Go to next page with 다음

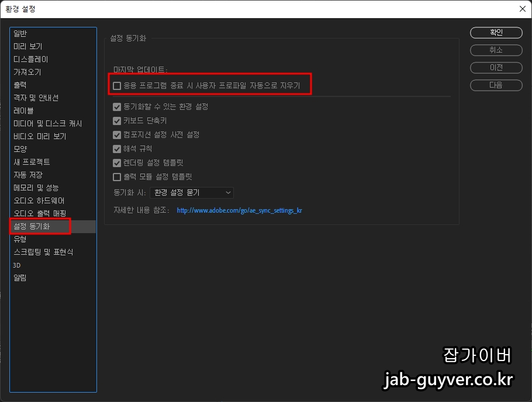(496, 85)
